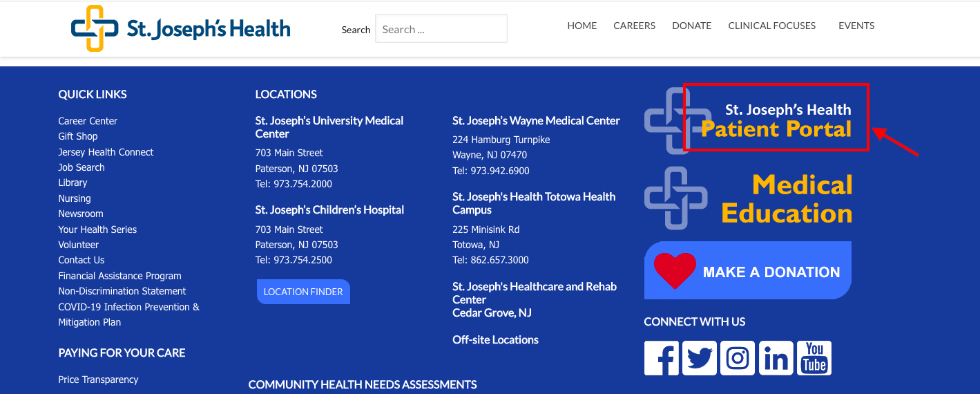Open the Library link
This screenshot has height=394, width=980.
tap(73, 182)
